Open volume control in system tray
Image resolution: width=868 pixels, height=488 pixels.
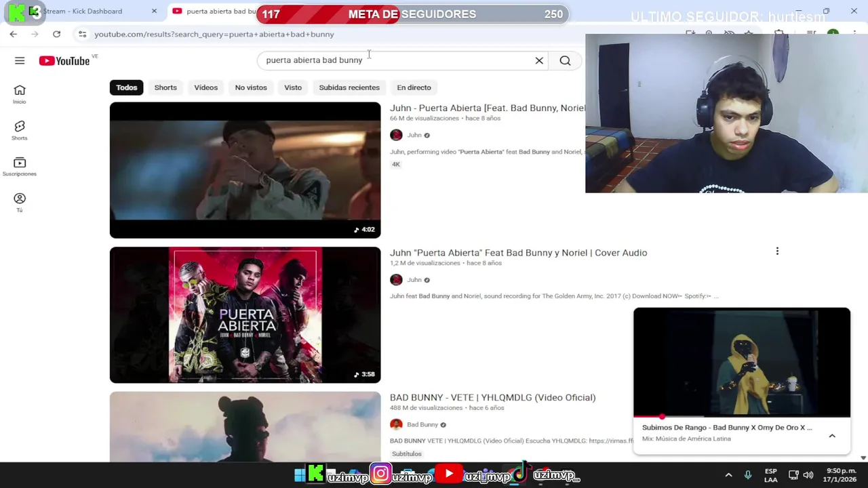(808, 475)
